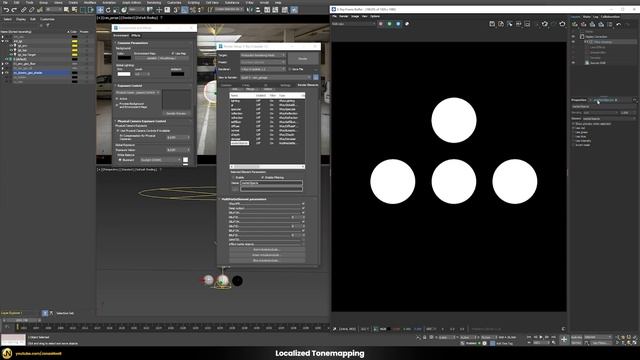The width and height of the screenshot is (640, 360).
Task: Click the render elements list horizontal scrollbar
Action: pyautogui.click(x=267, y=167)
